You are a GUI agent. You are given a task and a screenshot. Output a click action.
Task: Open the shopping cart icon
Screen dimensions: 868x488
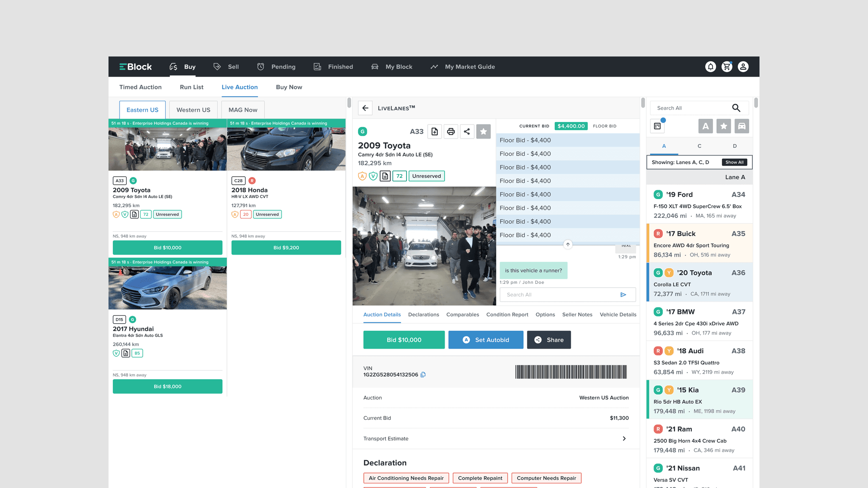coord(727,67)
